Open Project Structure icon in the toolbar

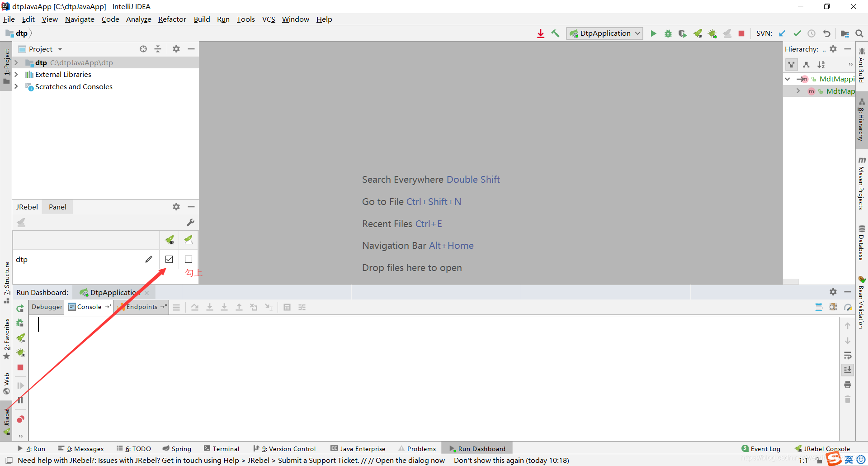(844, 33)
